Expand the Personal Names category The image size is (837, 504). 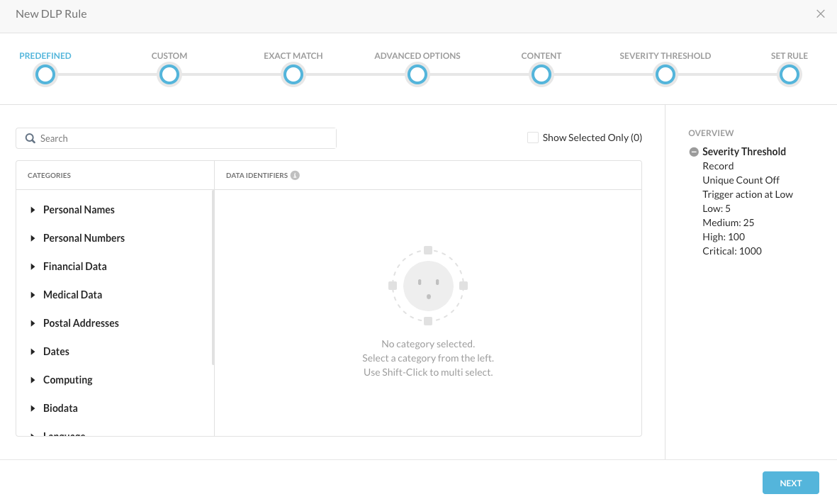(x=33, y=210)
